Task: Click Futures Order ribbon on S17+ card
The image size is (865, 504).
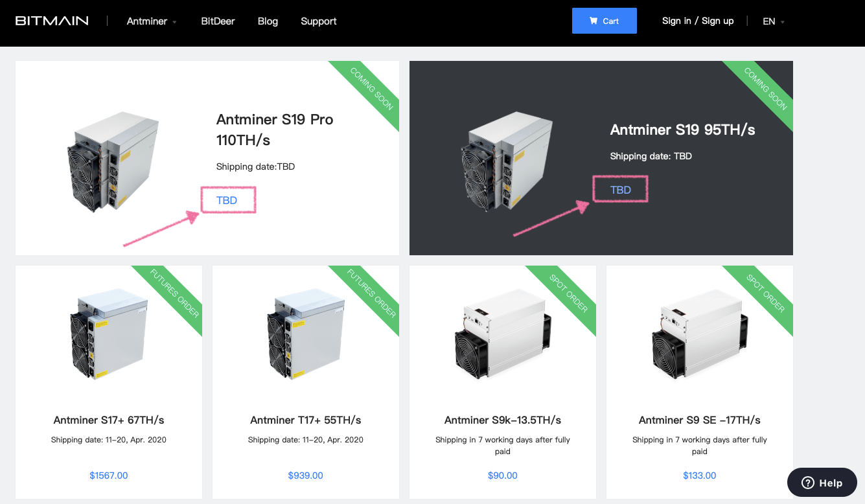Action: (x=174, y=293)
